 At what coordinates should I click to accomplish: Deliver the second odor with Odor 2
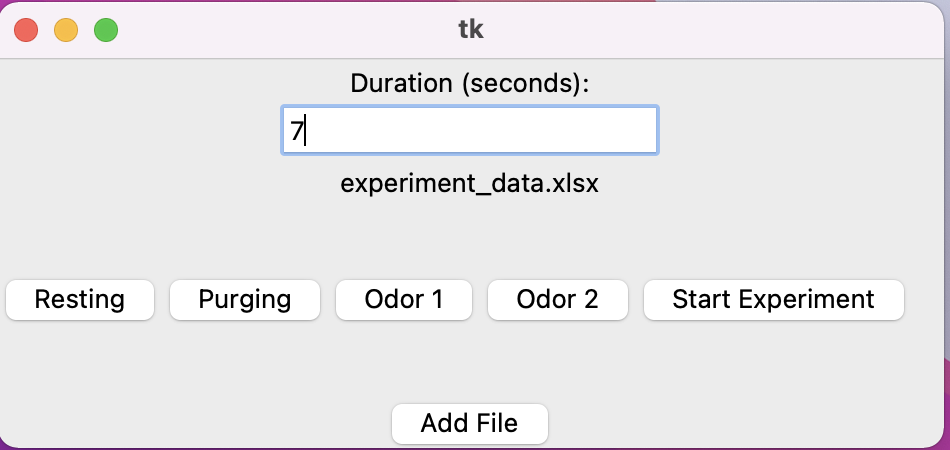click(557, 299)
